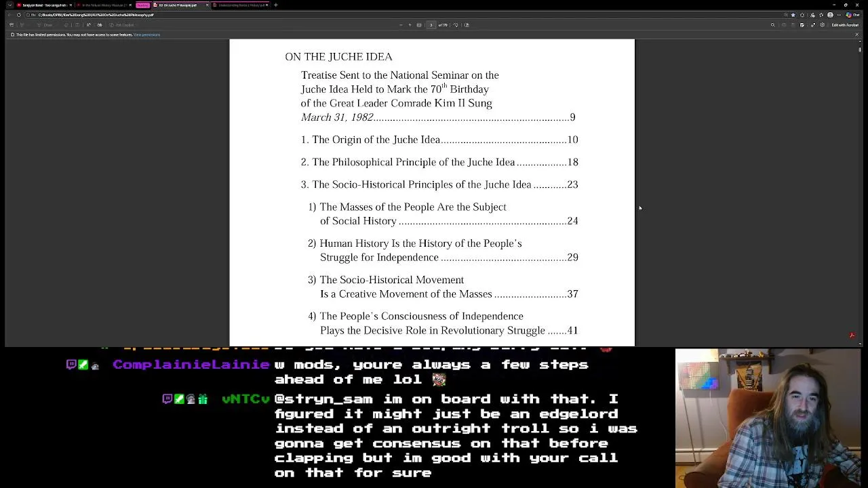The width and height of the screenshot is (868, 488).
Task: Open the tab actions menu dropdown
Action: point(9,5)
